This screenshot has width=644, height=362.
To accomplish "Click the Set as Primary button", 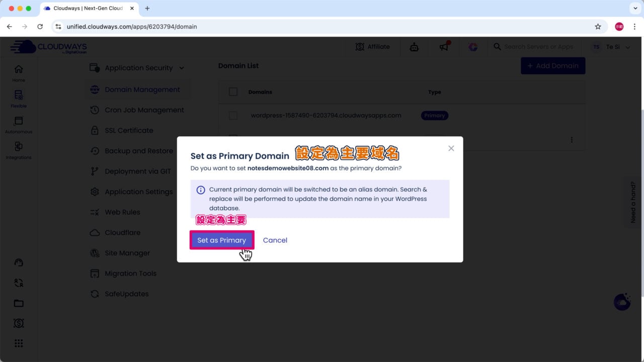I will [221, 240].
